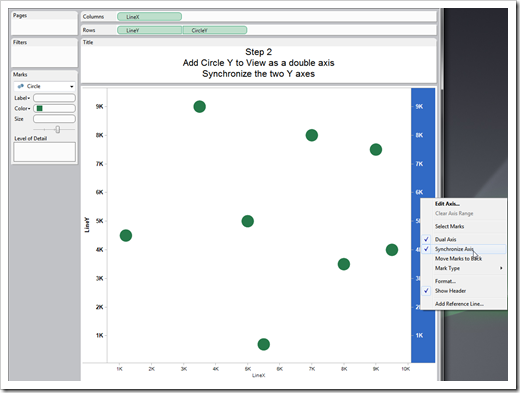Choose Select Marks in context menu
520x393 pixels.
click(449, 226)
